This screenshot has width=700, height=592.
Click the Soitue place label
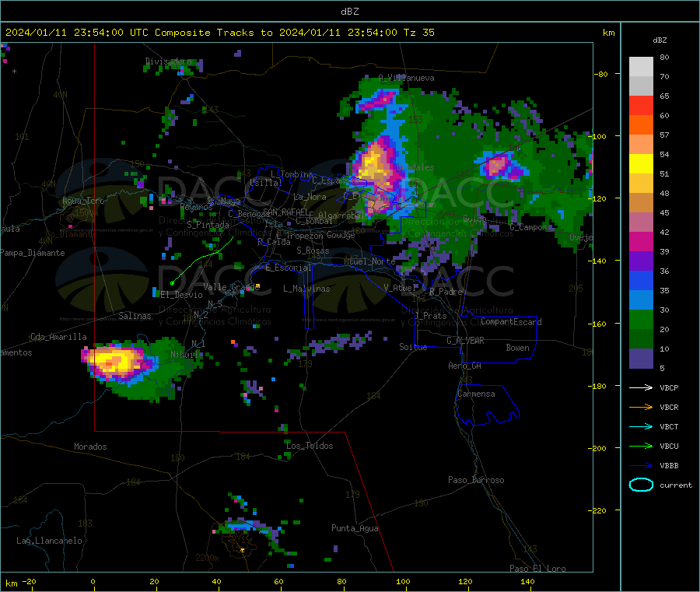[413, 347]
